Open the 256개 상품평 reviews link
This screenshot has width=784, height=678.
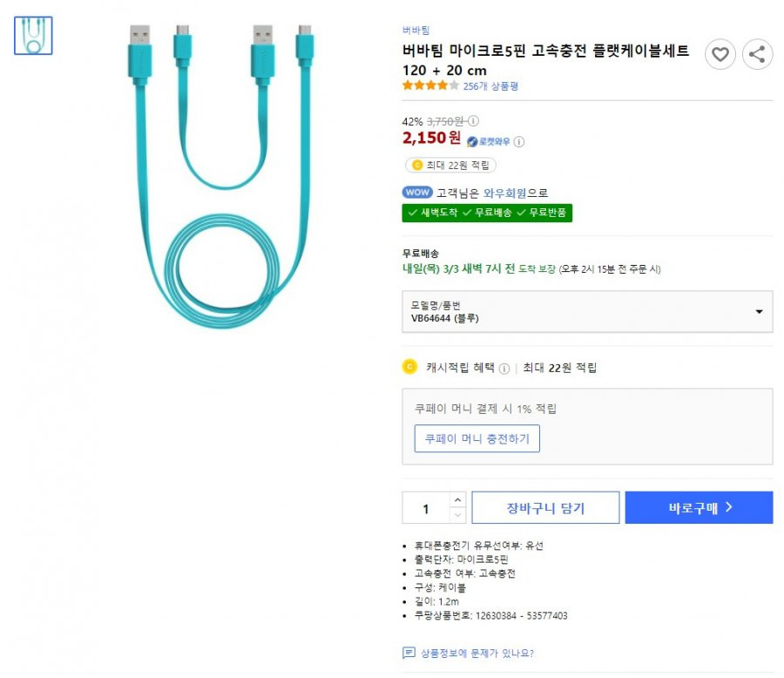490,86
